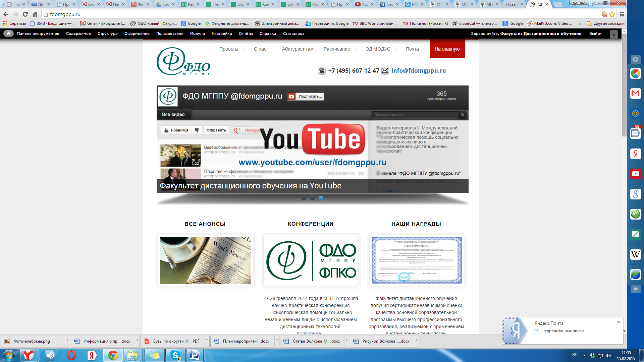This screenshot has width=644, height=362.
Task: Go back with the browser back arrow
Action: (6, 14)
